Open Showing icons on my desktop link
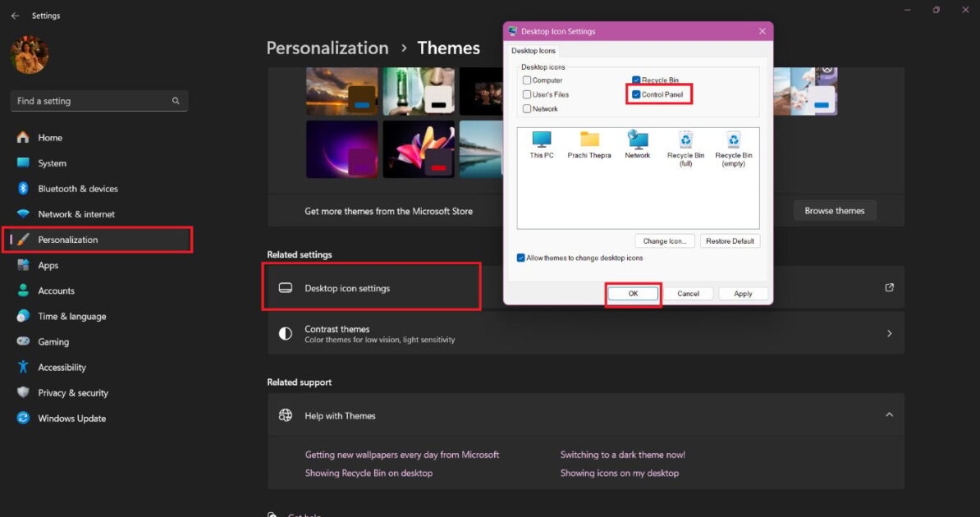Screen dimensions: 980x517 [620, 473]
